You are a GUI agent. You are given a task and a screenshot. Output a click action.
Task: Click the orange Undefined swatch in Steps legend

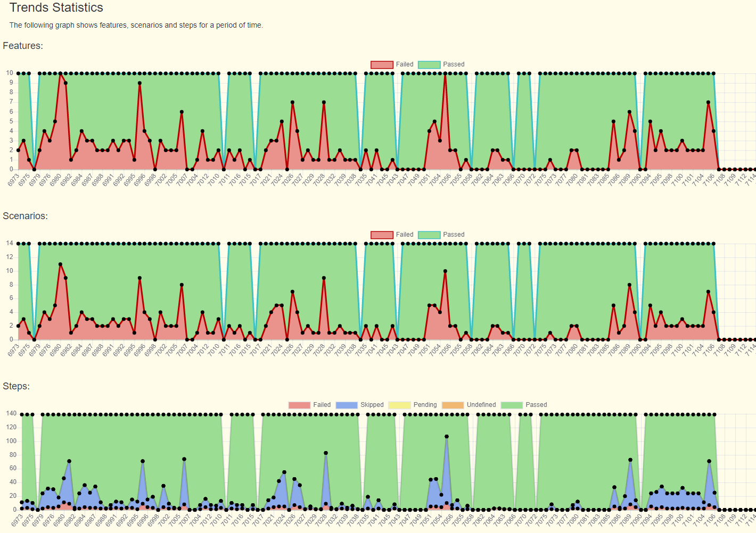click(453, 405)
